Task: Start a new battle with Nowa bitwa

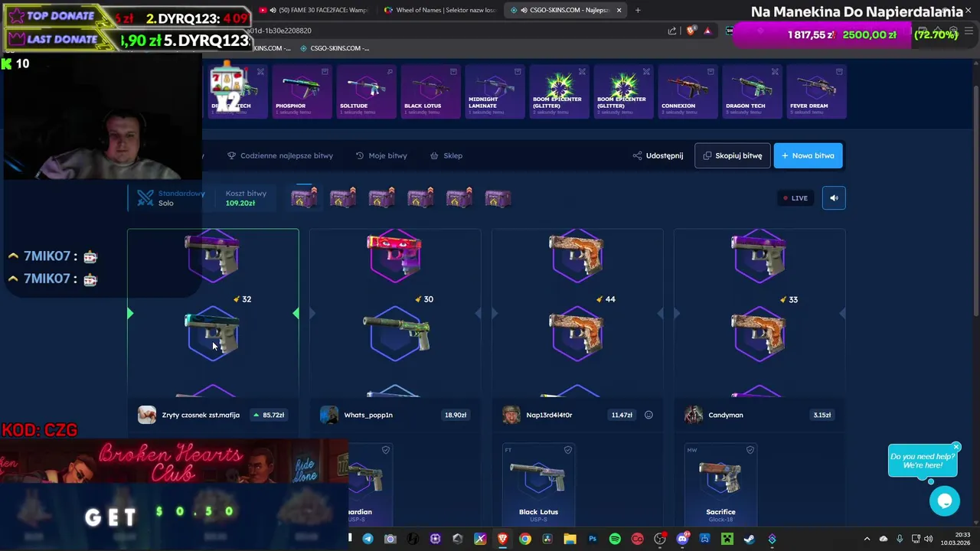Action: tap(808, 155)
